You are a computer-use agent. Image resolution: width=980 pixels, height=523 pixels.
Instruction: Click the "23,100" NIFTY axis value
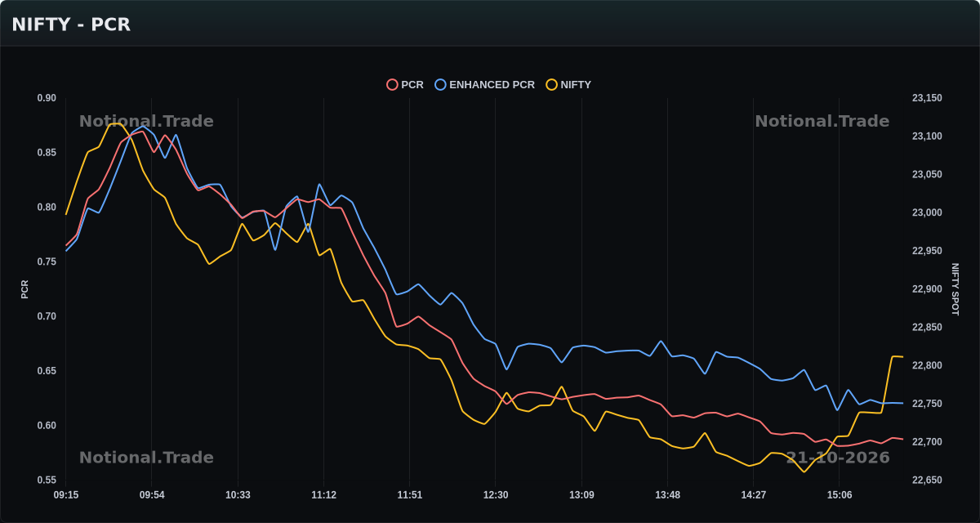tap(927, 136)
